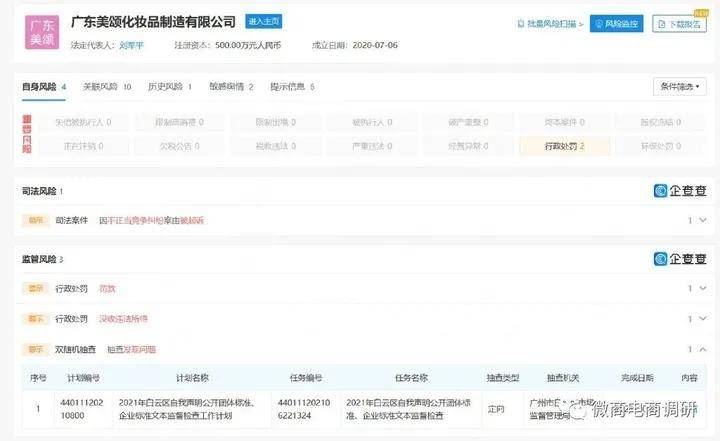
Task: Click the 监管风险 section heading
Action: tap(39, 259)
